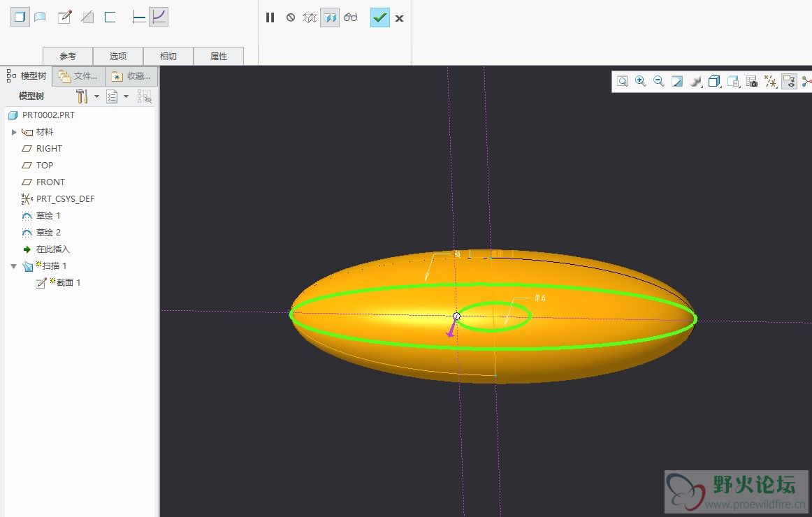Open the datum display filters dropdown

pos(771,81)
